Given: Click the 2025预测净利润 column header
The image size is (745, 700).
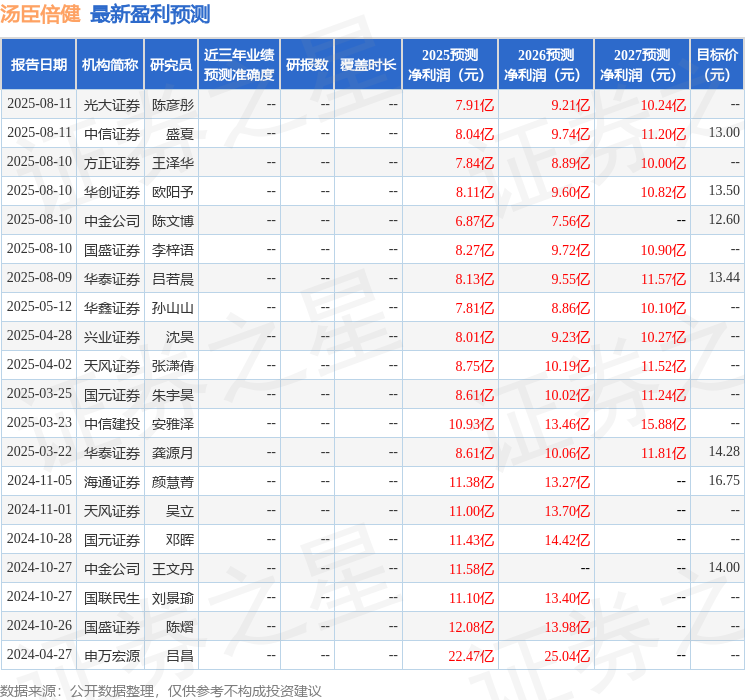Looking at the screenshot, I should 450,65.
